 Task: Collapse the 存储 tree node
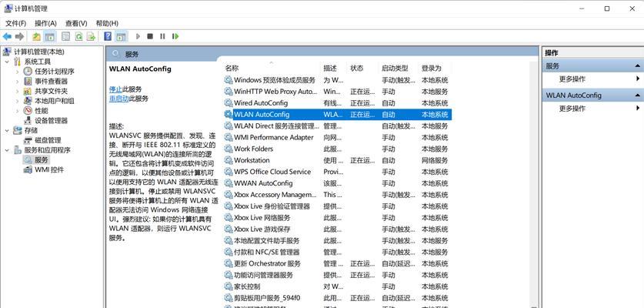point(7,130)
